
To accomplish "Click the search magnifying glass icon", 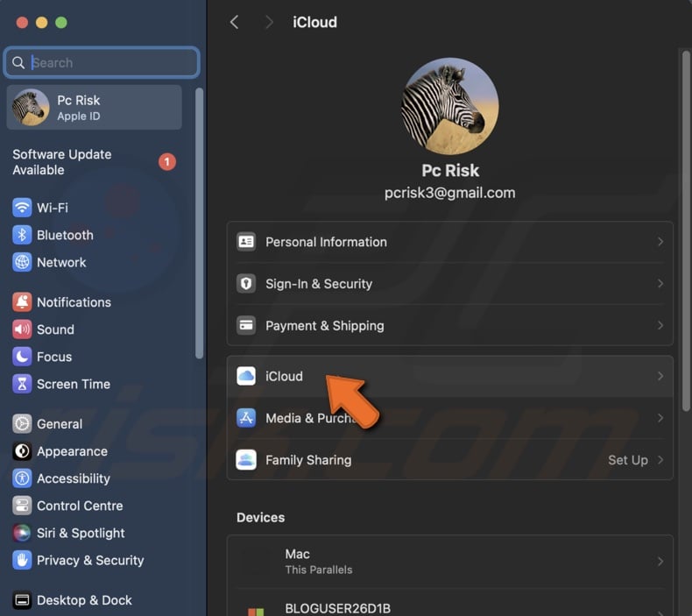I will coord(18,63).
